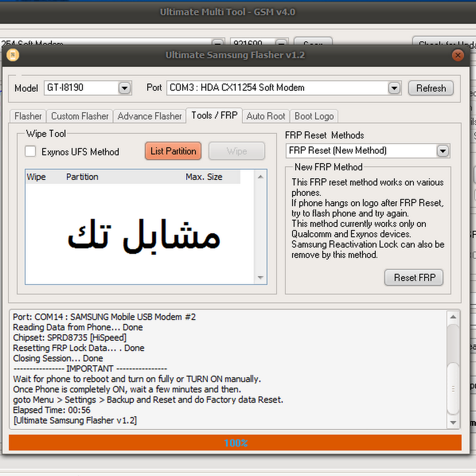Open the Soft Modem port dropdown in Multi Tool window

click(218, 42)
